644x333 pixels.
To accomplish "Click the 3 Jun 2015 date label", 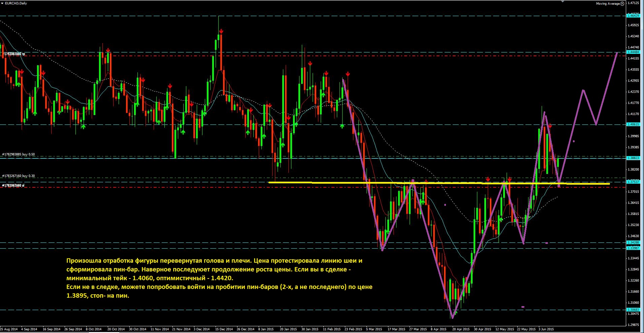I will (x=546, y=329).
